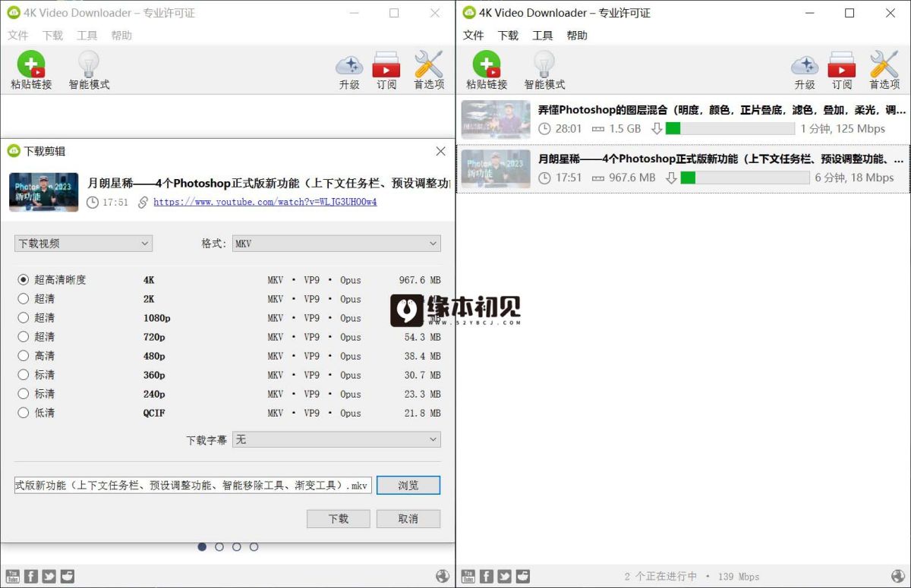Screen dimensions: 911x588
Task: Click the 967.6 MB size of the 4K option
Action: 420,280
